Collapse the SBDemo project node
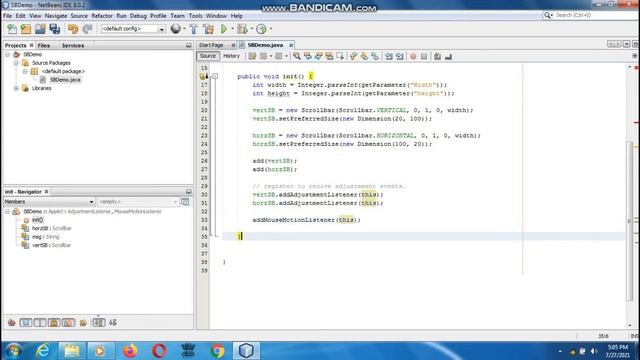Viewport: 640px width, 360px height. click(7, 54)
